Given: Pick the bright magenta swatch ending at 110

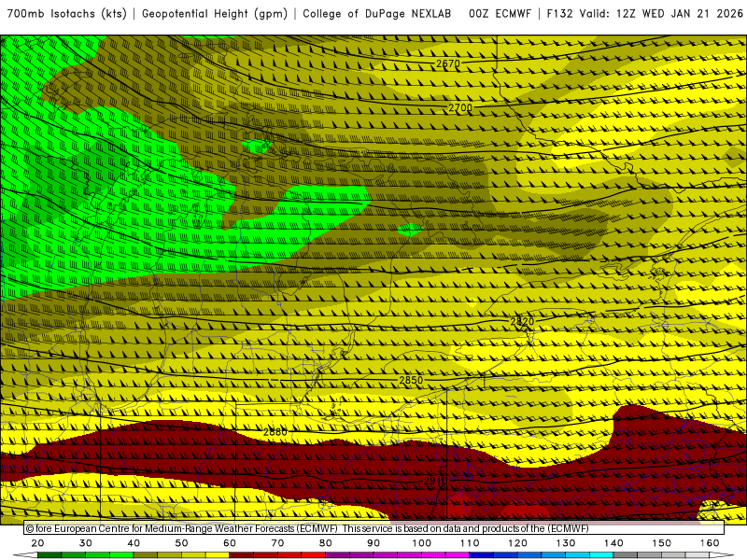Looking at the screenshot, I should (x=458, y=555).
